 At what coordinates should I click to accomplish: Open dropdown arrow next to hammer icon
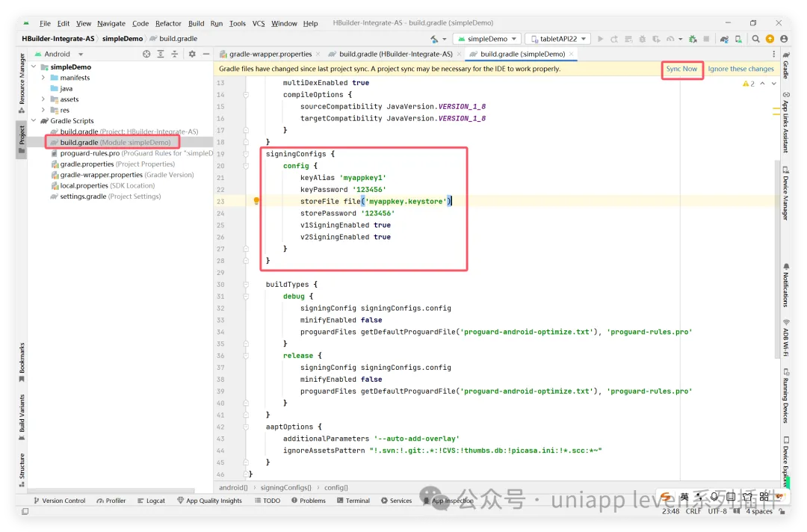[x=444, y=39]
